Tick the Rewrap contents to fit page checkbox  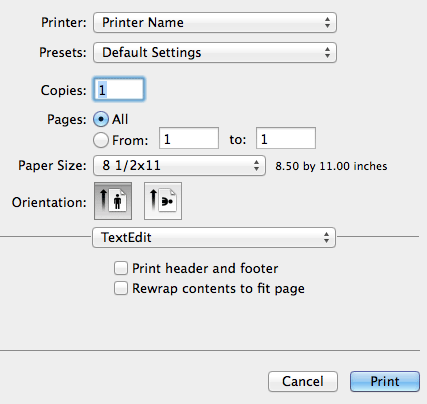pyautogui.click(x=121, y=288)
